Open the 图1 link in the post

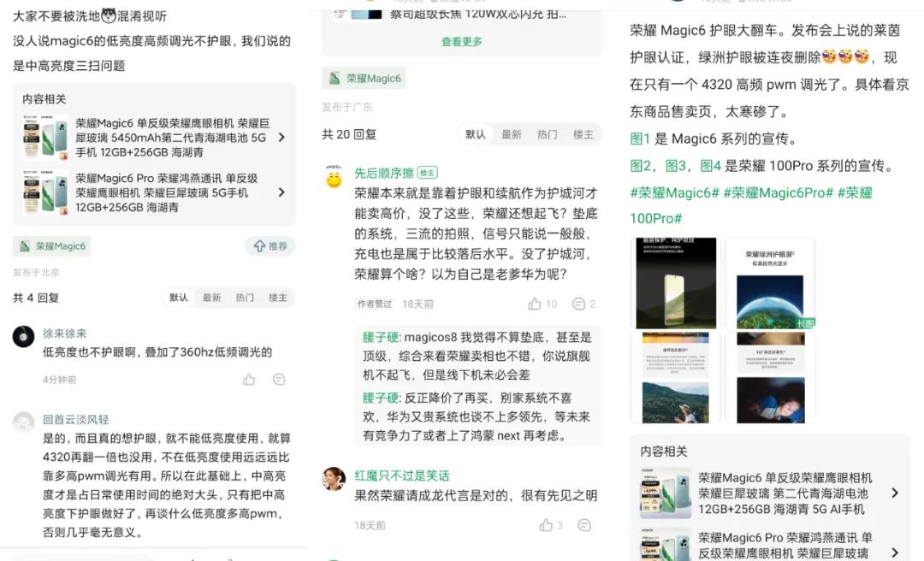click(x=639, y=139)
